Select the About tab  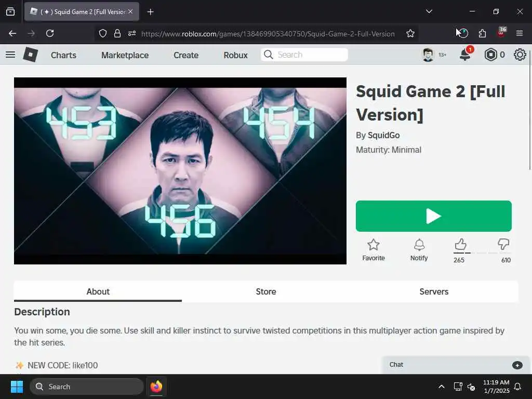98,291
